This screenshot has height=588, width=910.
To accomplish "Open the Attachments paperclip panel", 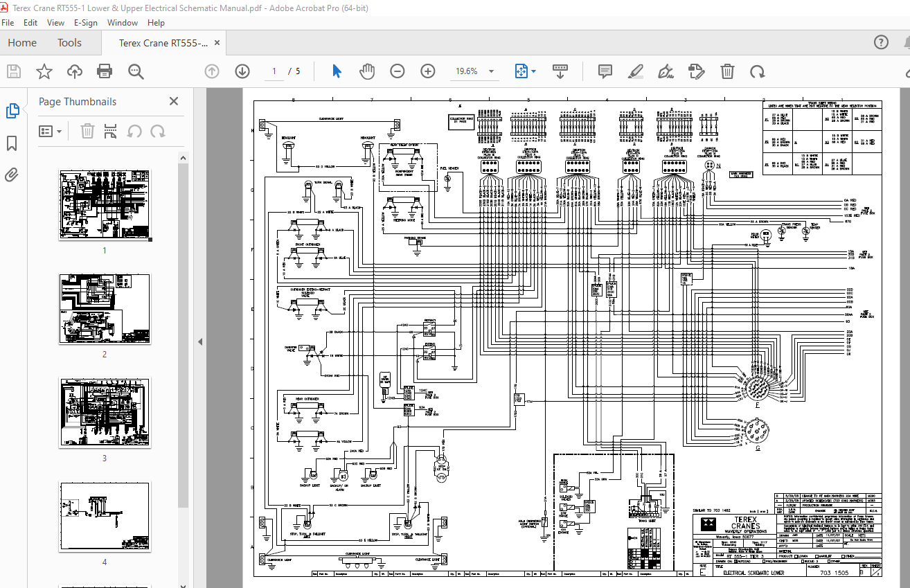I will click(x=12, y=175).
